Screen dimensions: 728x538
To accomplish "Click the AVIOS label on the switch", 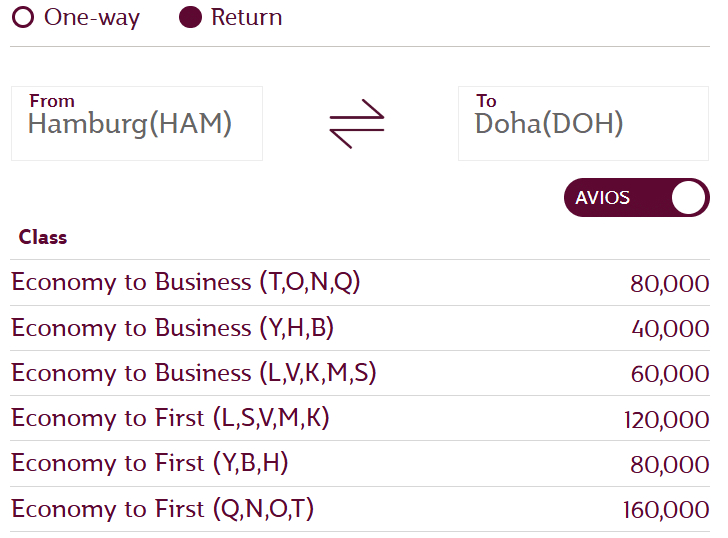I will [603, 198].
